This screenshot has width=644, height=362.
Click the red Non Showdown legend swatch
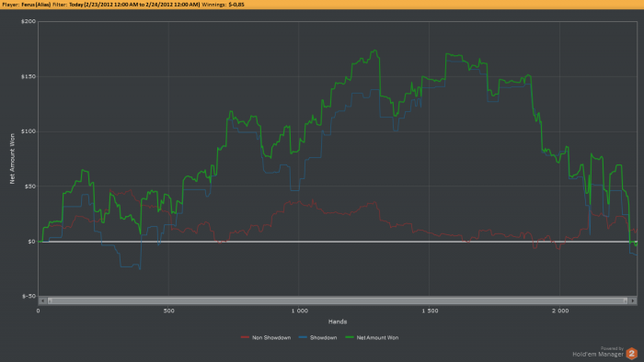click(245, 337)
